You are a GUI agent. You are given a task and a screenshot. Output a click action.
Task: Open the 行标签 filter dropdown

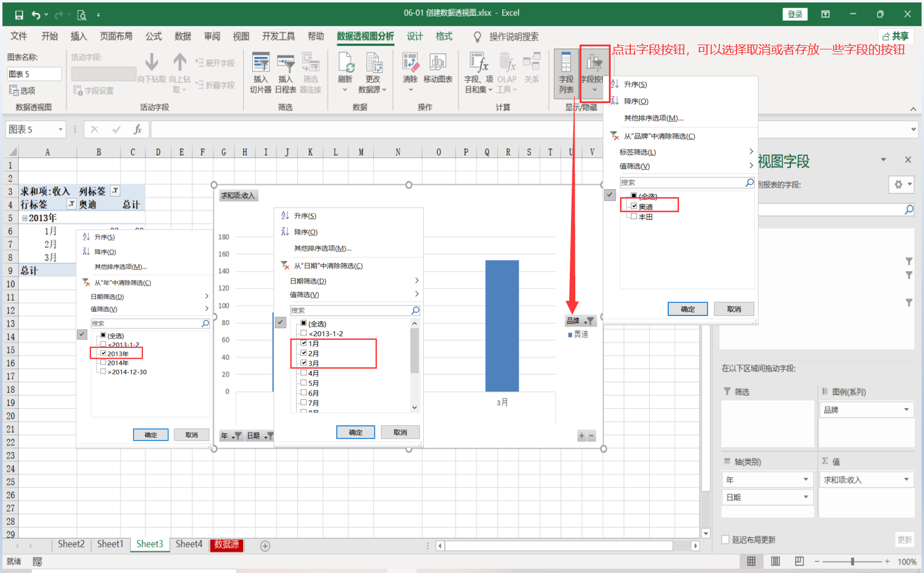coord(71,204)
